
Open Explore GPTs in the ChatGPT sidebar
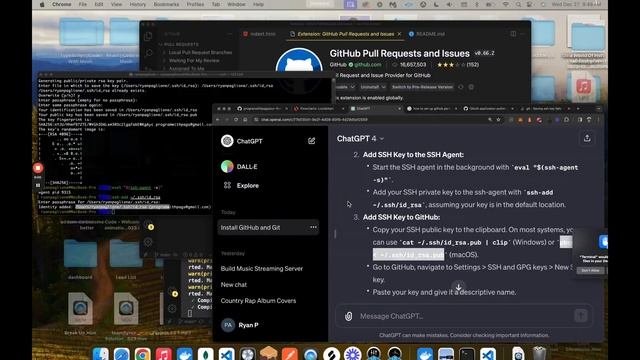click(241, 185)
